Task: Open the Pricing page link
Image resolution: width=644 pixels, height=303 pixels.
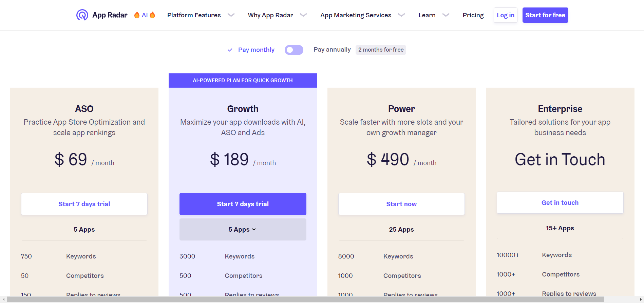Action: 473,15
